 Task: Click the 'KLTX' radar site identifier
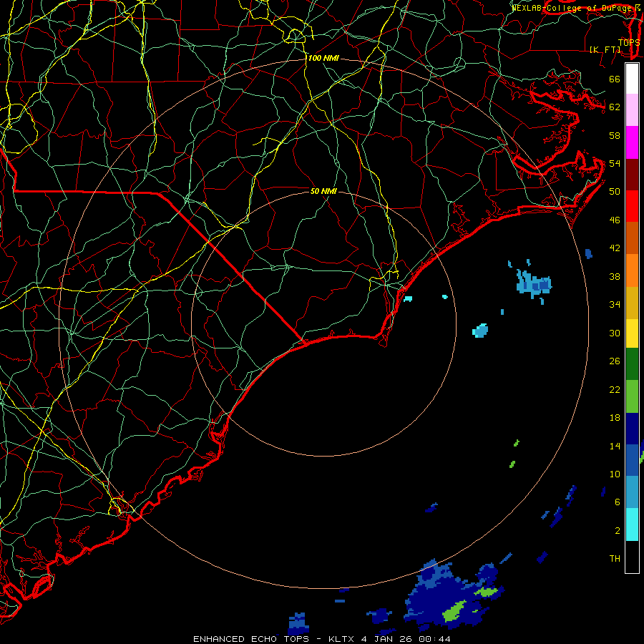[x=342, y=639]
